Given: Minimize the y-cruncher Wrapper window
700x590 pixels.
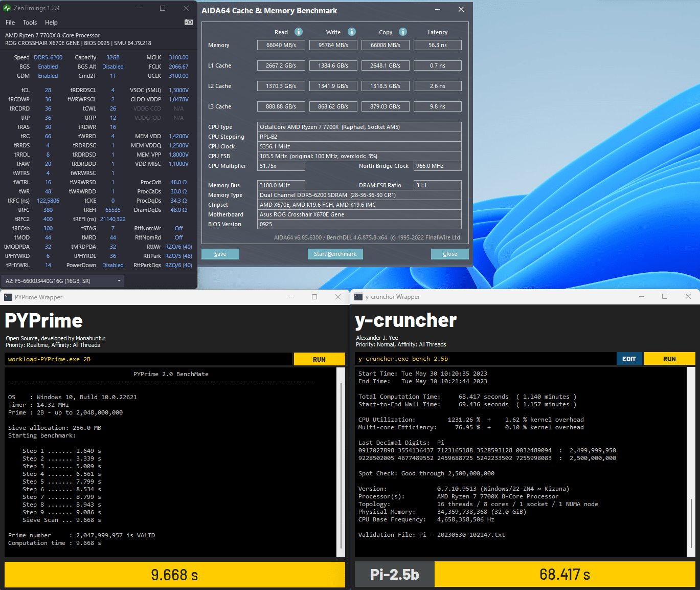Looking at the screenshot, I should pos(641,296).
